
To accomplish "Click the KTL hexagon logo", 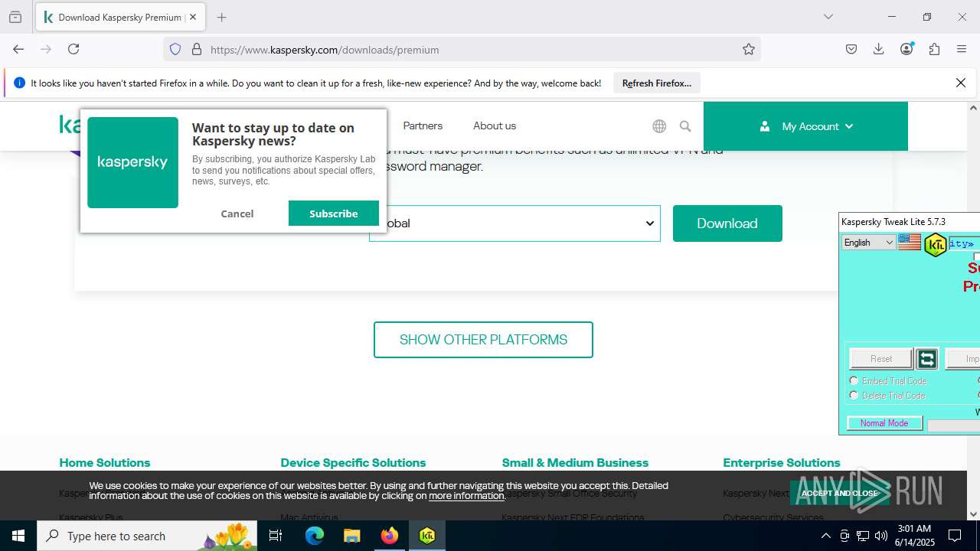I will click(935, 245).
